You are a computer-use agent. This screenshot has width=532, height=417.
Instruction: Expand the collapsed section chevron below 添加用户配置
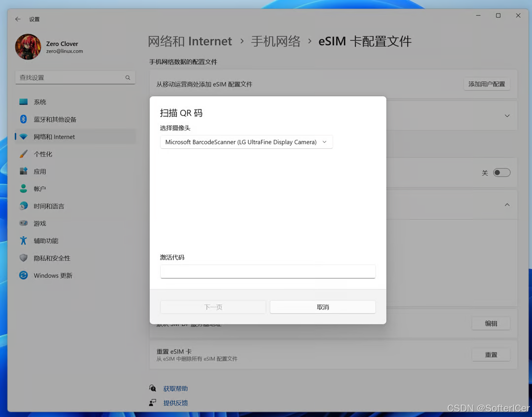coord(507,116)
